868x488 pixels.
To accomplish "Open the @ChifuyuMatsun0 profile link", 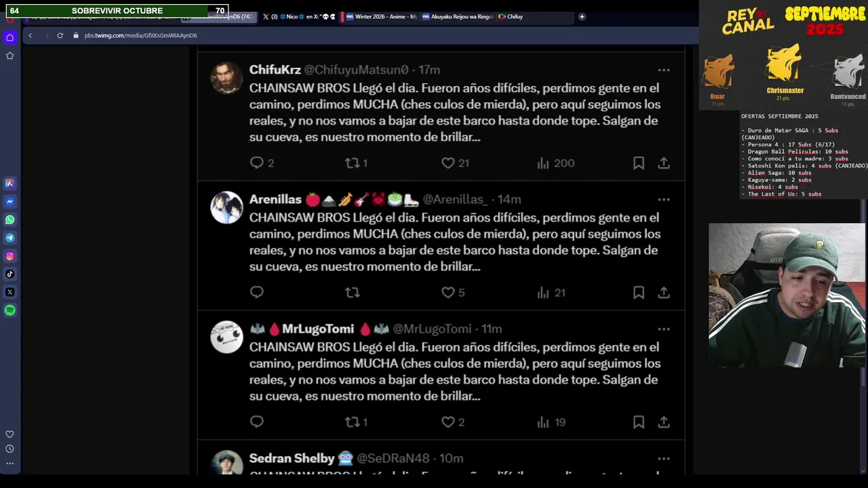I will [356, 70].
